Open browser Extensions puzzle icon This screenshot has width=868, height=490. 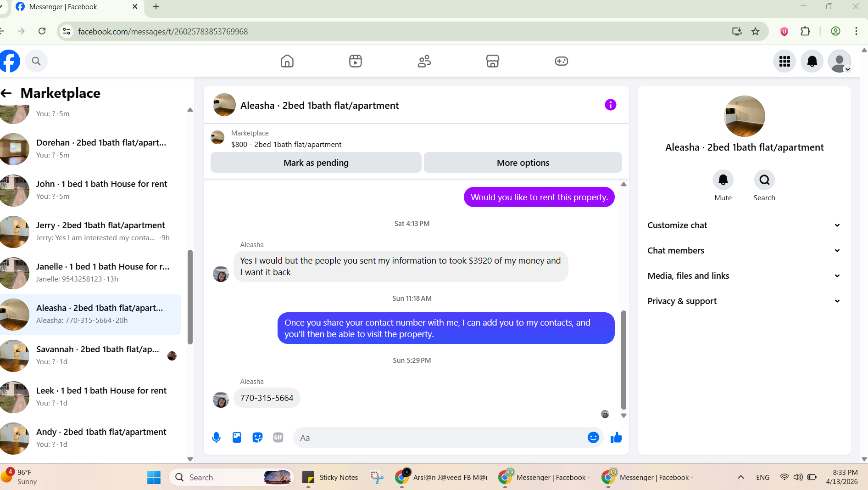click(x=805, y=31)
